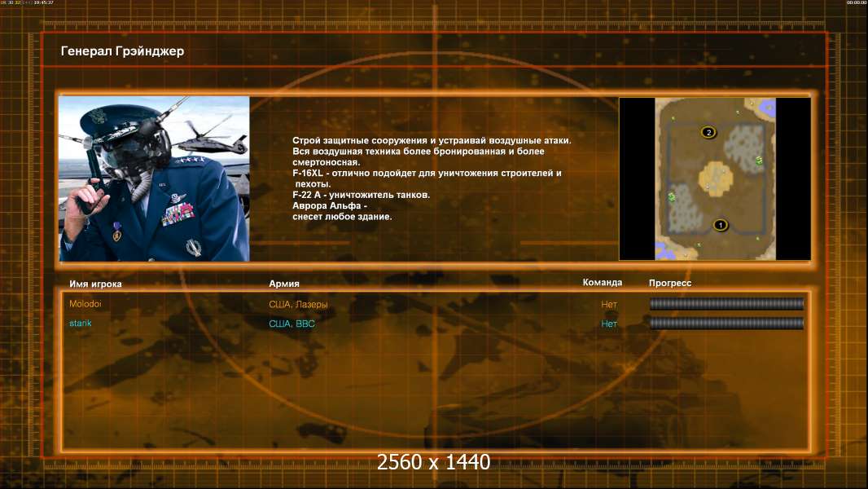Click the 'США, ВВС' army entry
Image resolution: width=868 pixels, height=489 pixels.
[x=292, y=324]
